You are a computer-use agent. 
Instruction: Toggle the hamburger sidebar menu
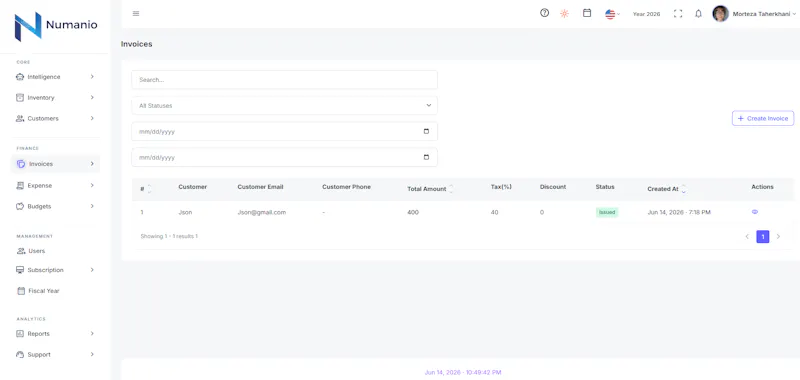click(136, 14)
